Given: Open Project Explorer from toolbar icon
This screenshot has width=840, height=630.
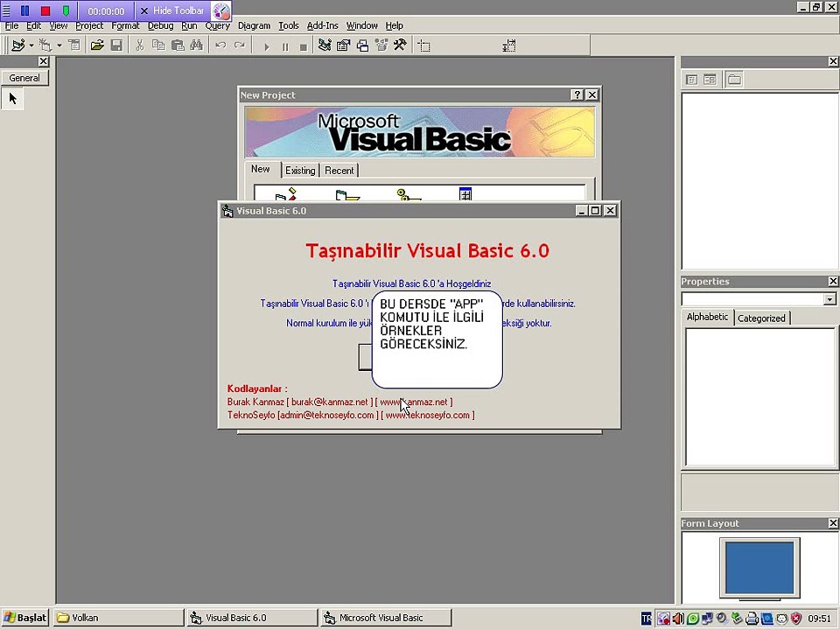Looking at the screenshot, I should tap(324, 45).
